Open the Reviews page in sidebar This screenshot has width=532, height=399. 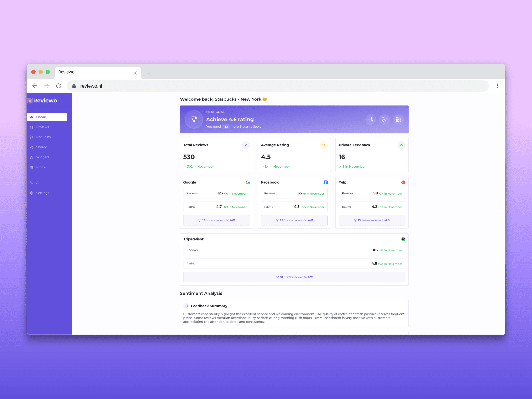42,127
